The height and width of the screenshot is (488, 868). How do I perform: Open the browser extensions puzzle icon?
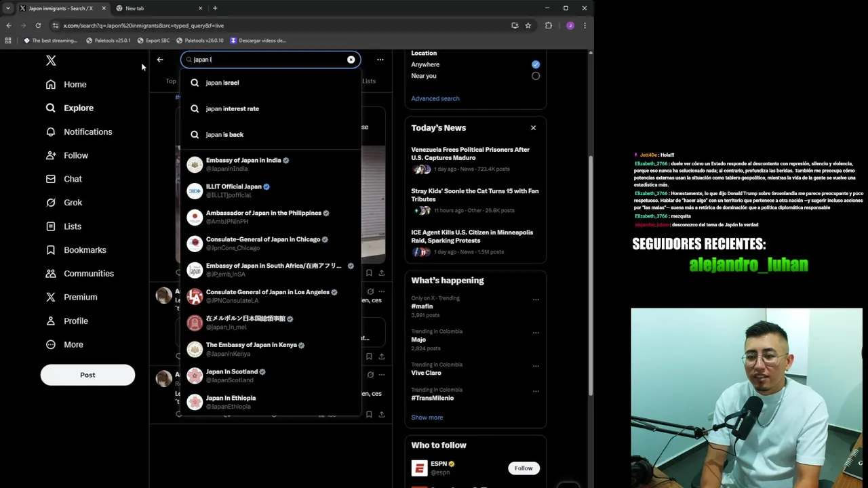549,26
